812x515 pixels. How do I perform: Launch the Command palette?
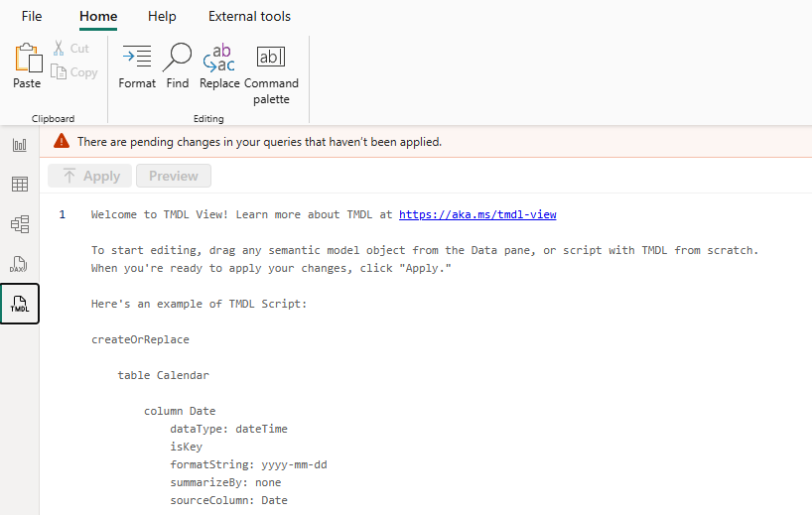(x=271, y=60)
